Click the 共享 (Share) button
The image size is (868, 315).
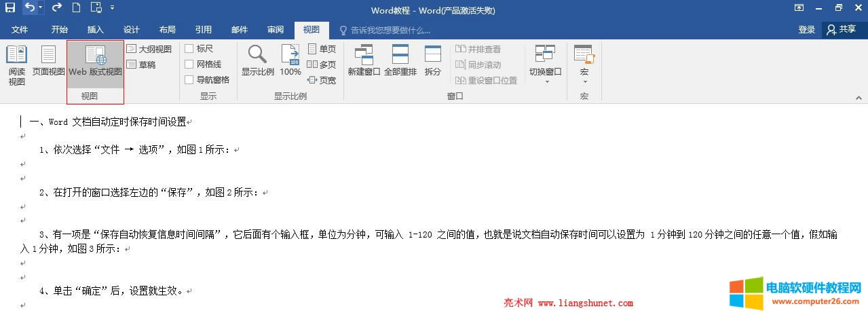click(842, 30)
